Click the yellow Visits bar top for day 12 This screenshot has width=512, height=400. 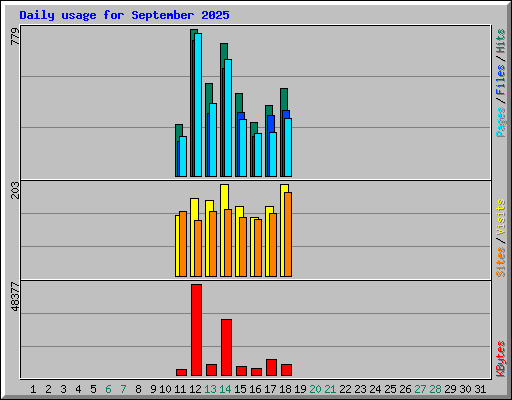pyautogui.click(x=194, y=209)
